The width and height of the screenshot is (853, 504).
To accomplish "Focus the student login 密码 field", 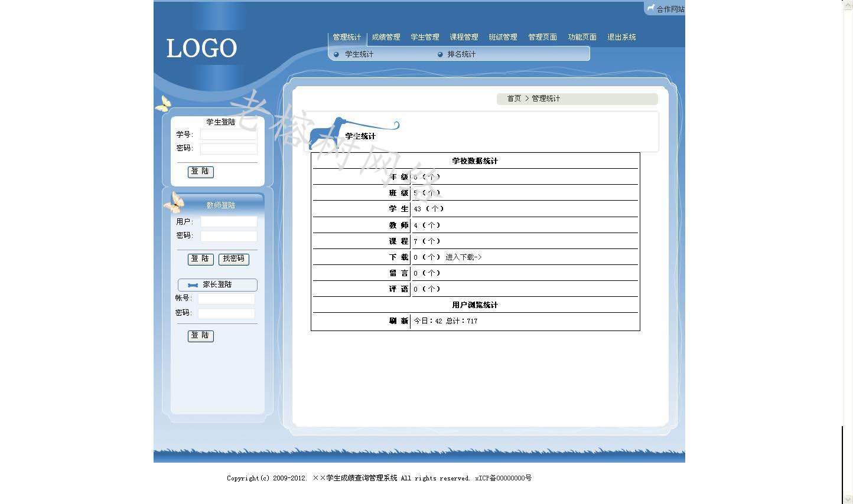I will pyautogui.click(x=229, y=149).
